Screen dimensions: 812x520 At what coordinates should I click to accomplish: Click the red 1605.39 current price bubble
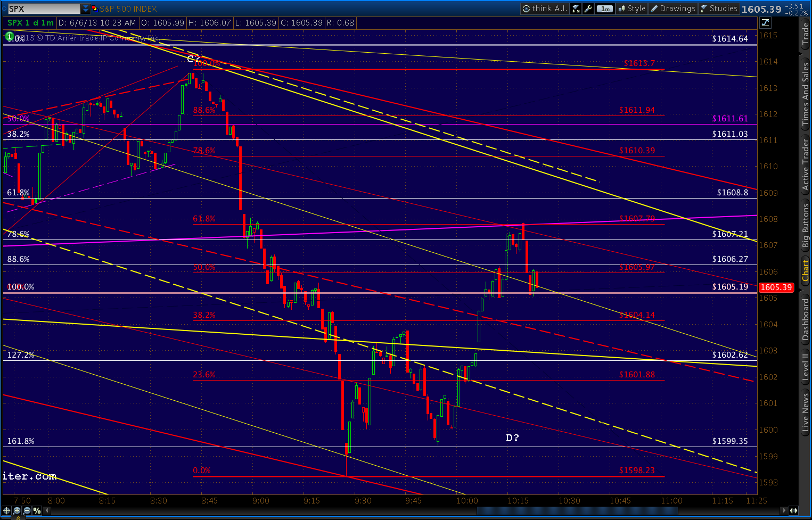(776, 287)
